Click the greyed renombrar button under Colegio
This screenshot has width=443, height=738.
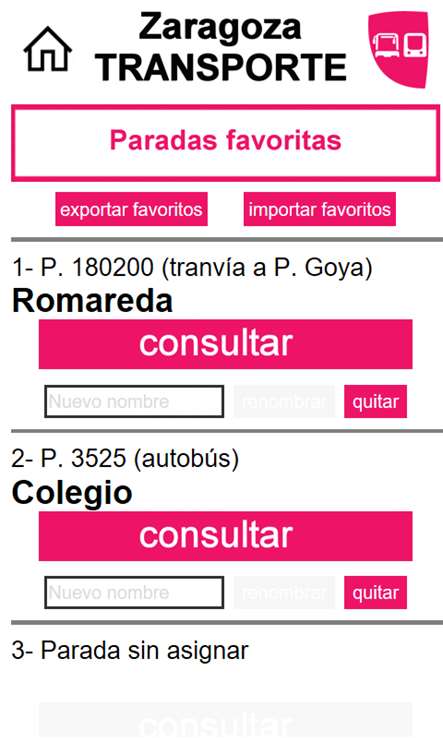click(x=284, y=593)
